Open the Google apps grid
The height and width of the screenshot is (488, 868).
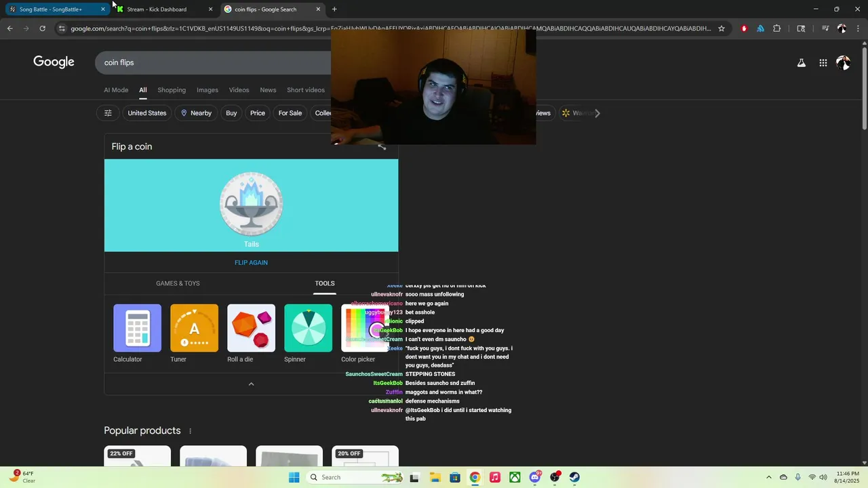tap(823, 63)
